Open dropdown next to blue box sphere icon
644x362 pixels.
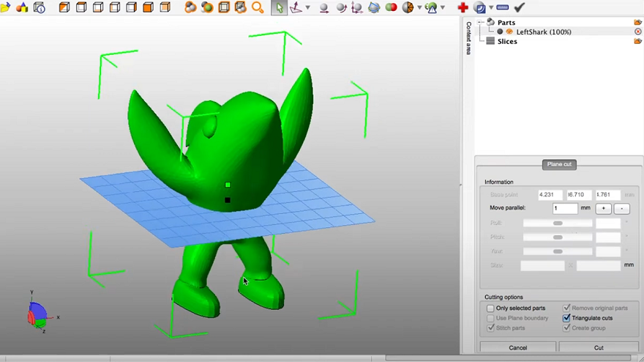point(491,7)
